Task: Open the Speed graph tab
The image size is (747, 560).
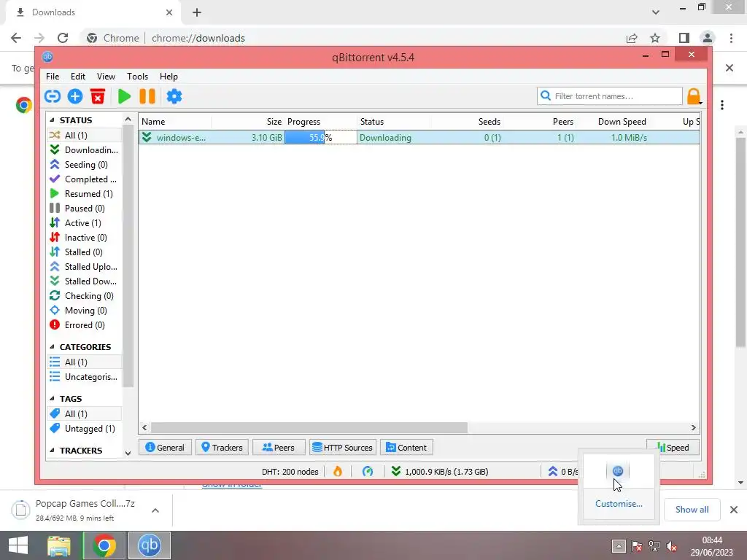Action: (673, 448)
